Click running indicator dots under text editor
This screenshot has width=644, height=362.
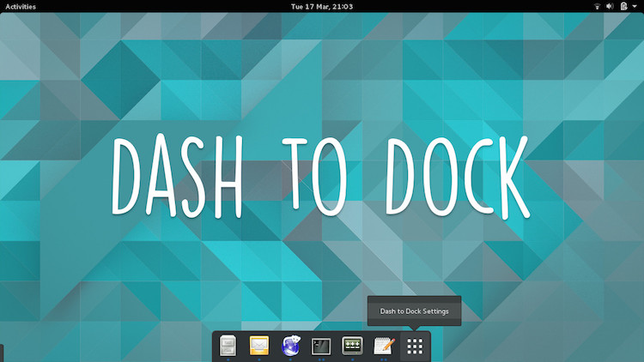383,359
